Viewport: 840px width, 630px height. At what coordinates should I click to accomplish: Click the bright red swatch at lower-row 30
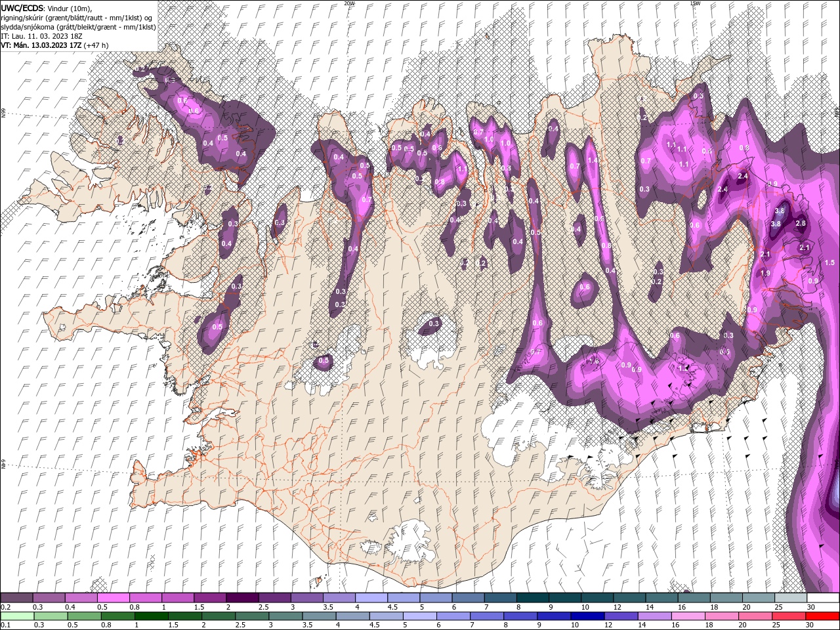click(822, 616)
